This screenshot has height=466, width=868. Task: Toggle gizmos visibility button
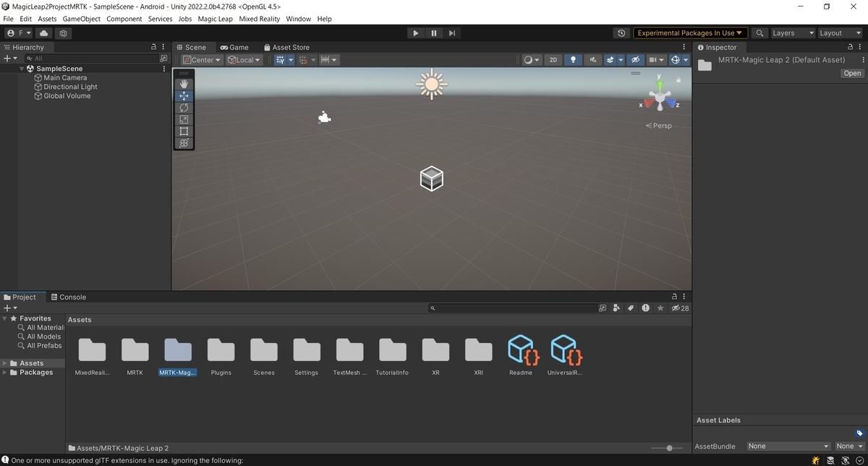click(677, 60)
